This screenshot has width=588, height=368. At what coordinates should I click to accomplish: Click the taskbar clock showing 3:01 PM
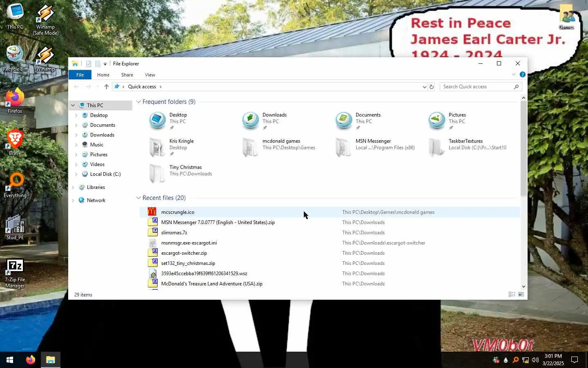[x=553, y=360]
